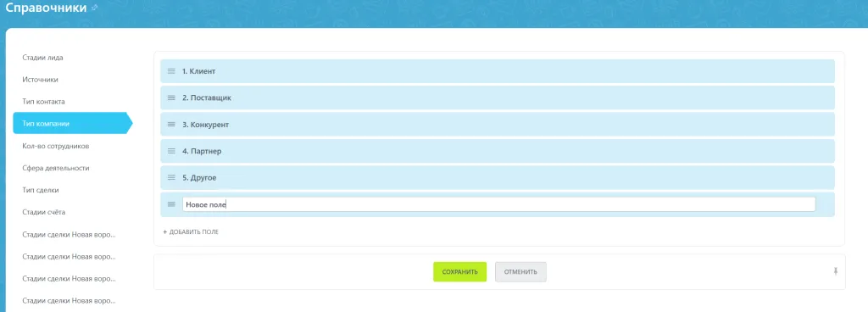The height and width of the screenshot is (312, 868).
Task: Focus the Новое поле text input
Action: pos(498,204)
